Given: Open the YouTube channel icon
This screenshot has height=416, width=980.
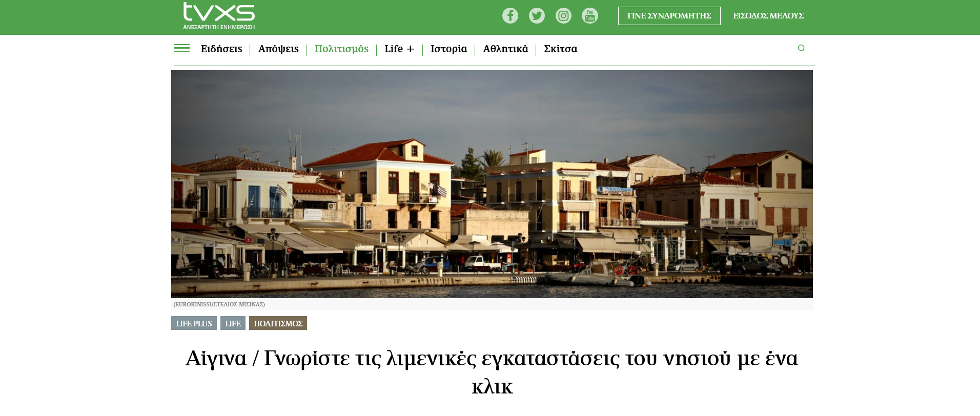Looking at the screenshot, I should pyautogui.click(x=590, y=16).
